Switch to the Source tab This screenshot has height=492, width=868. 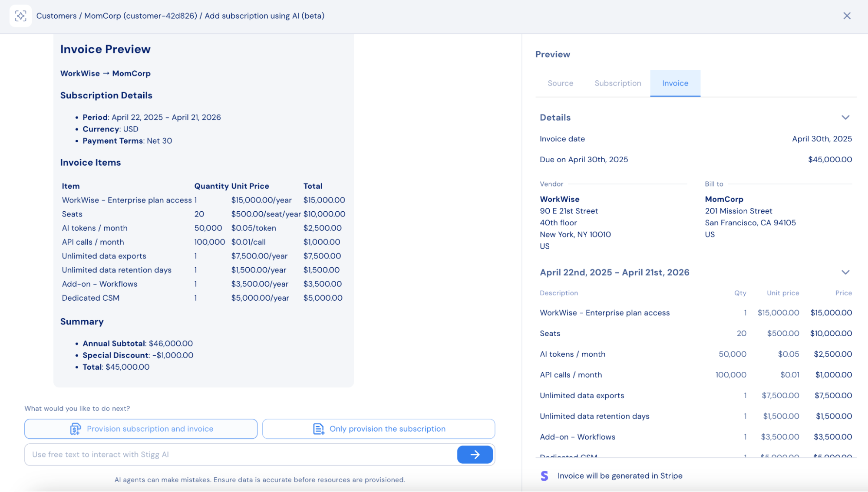560,83
